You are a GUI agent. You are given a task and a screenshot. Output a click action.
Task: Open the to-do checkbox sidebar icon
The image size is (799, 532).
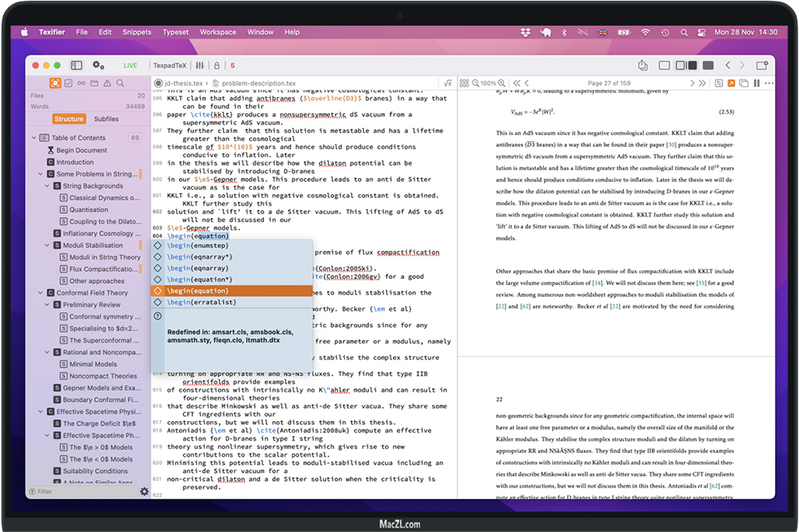point(68,83)
